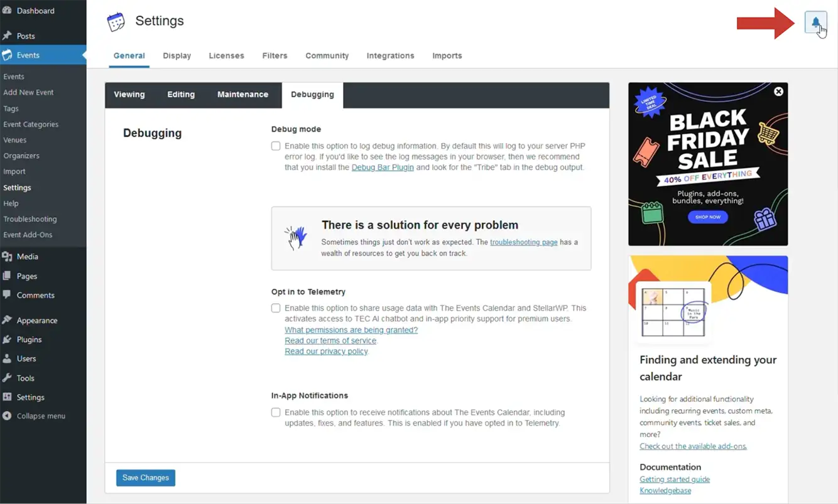Click Shop Now on the sale banner
838x504 pixels.
[x=708, y=217]
